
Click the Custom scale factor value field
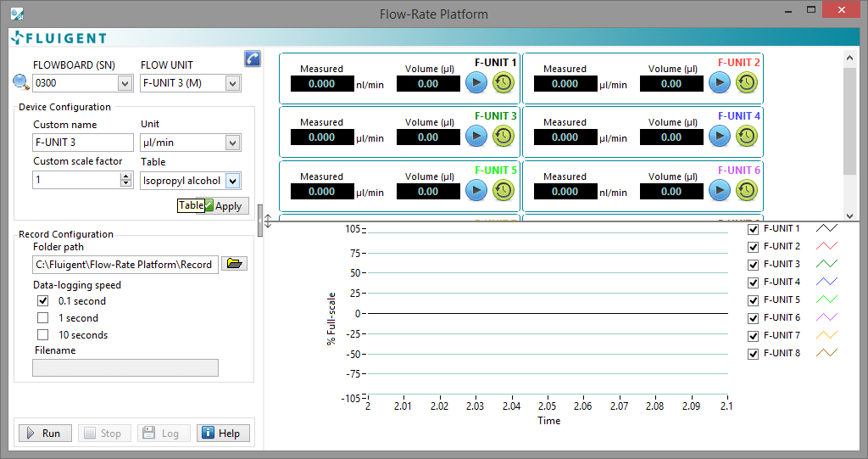(76, 180)
